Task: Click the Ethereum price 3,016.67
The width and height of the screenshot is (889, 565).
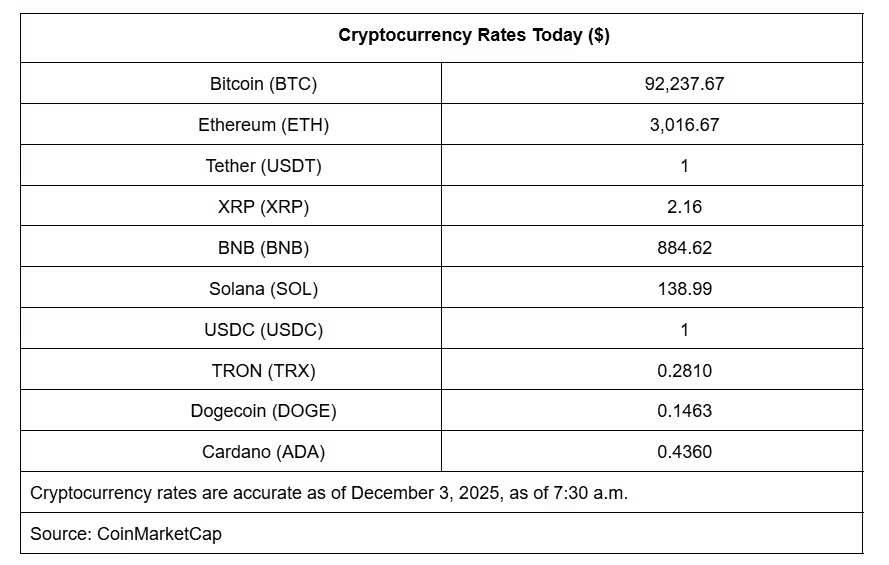Action: click(x=684, y=125)
